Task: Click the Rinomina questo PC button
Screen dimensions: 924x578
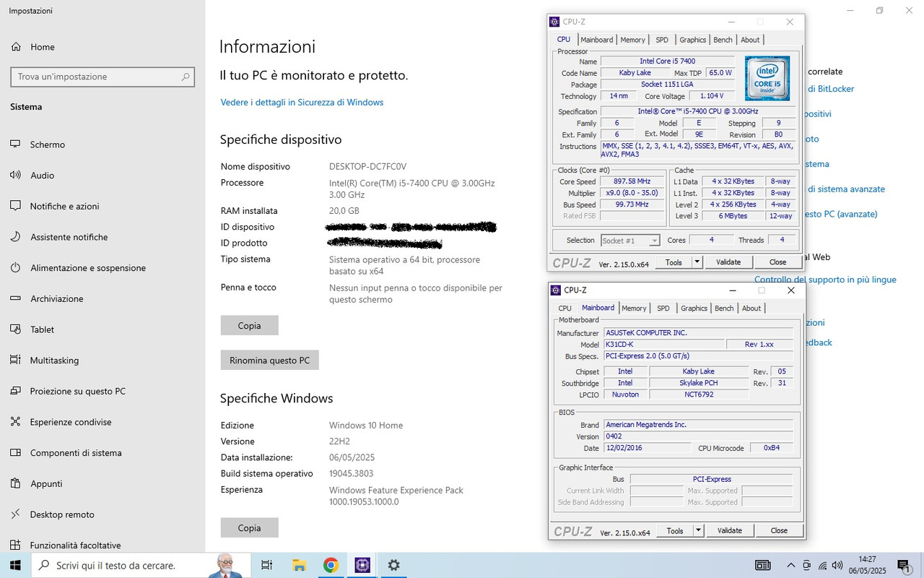Action: coord(269,360)
